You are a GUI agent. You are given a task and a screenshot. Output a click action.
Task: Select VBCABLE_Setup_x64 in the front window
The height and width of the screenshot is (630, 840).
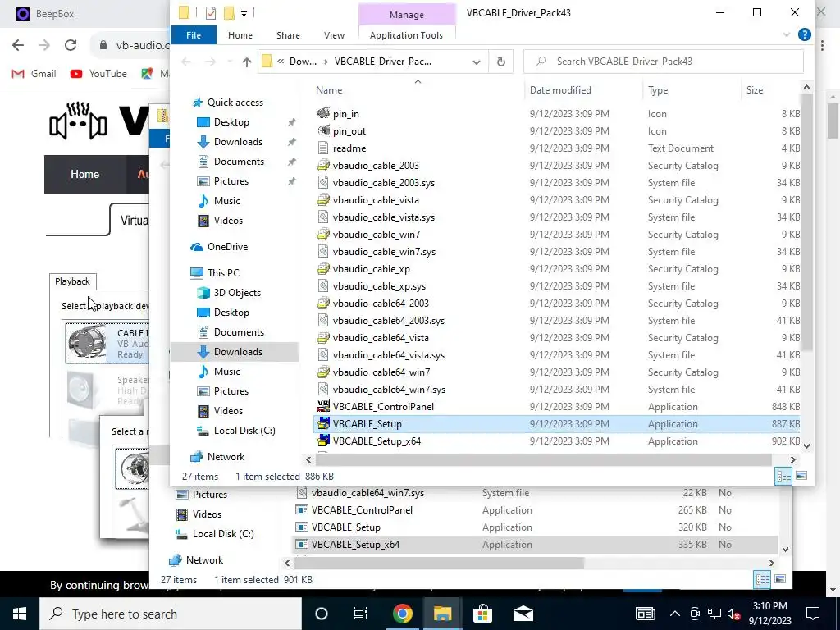[377, 441]
